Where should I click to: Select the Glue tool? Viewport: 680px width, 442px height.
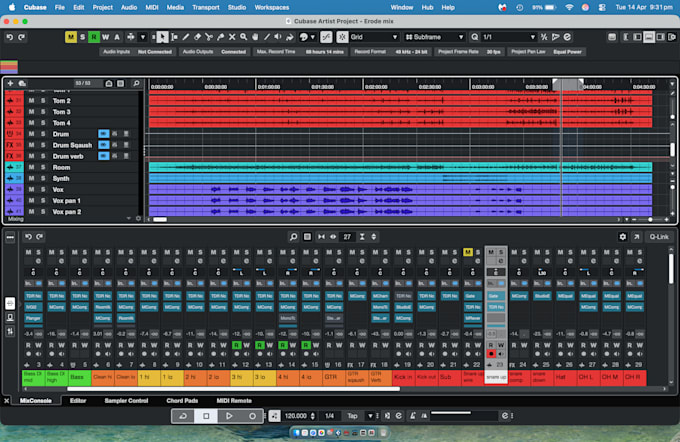point(220,37)
